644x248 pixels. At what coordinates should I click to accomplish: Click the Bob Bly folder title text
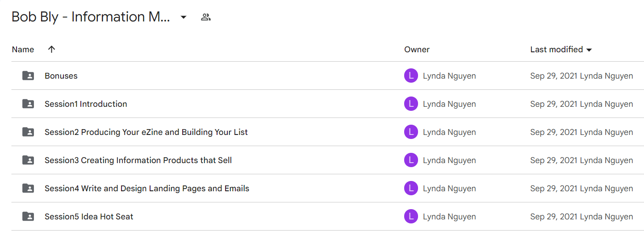[x=91, y=17]
